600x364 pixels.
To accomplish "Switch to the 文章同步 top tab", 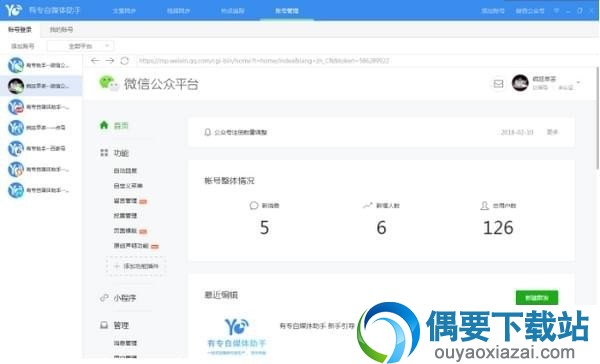I will (124, 11).
